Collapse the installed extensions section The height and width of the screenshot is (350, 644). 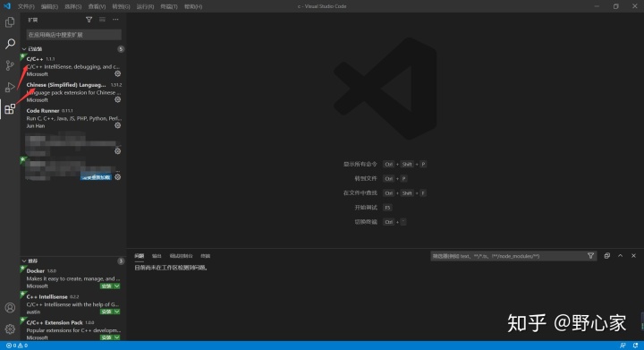point(24,49)
